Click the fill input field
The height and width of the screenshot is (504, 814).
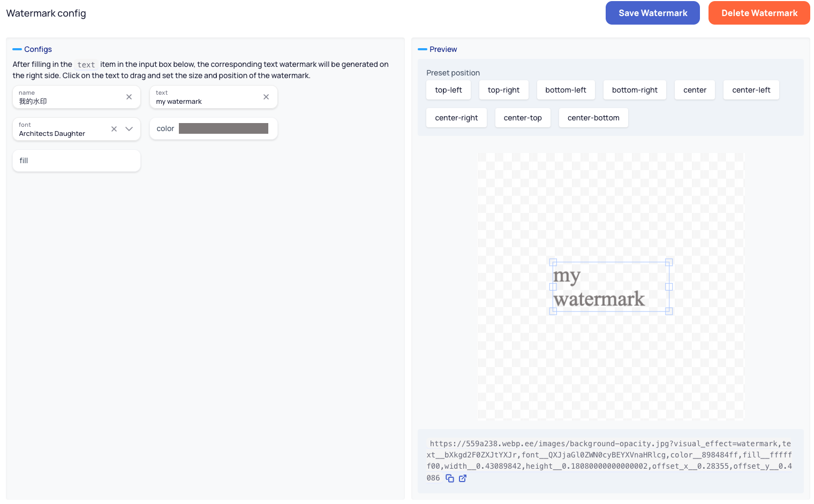(76, 161)
